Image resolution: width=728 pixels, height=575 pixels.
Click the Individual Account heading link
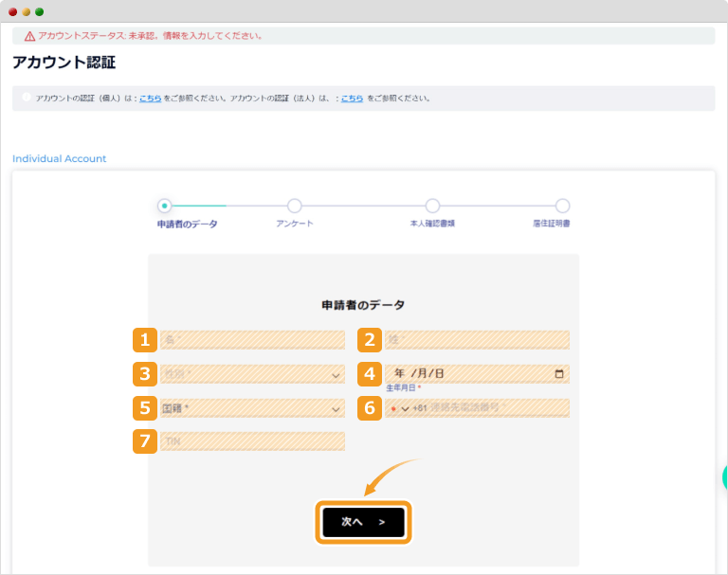pos(60,159)
